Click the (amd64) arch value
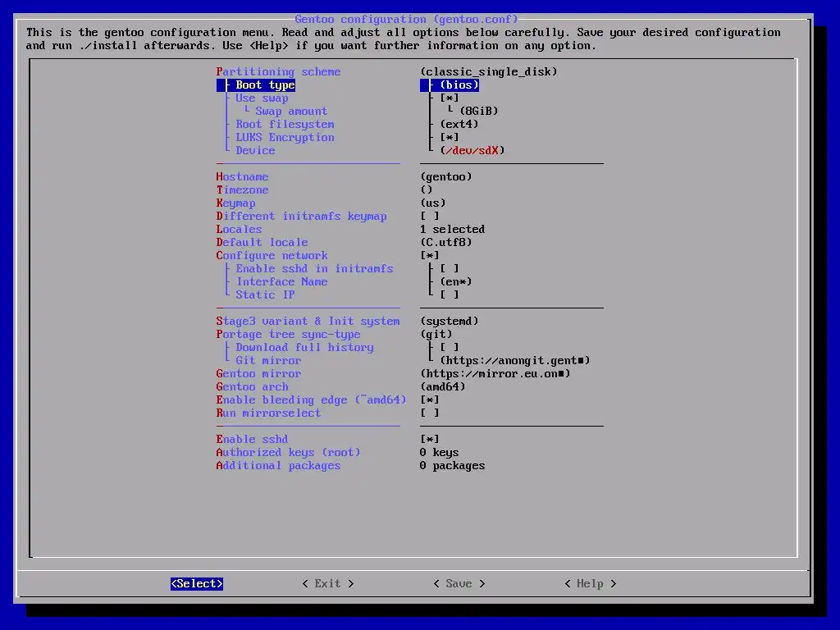Viewport: 840px width, 630px height. [x=443, y=387]
